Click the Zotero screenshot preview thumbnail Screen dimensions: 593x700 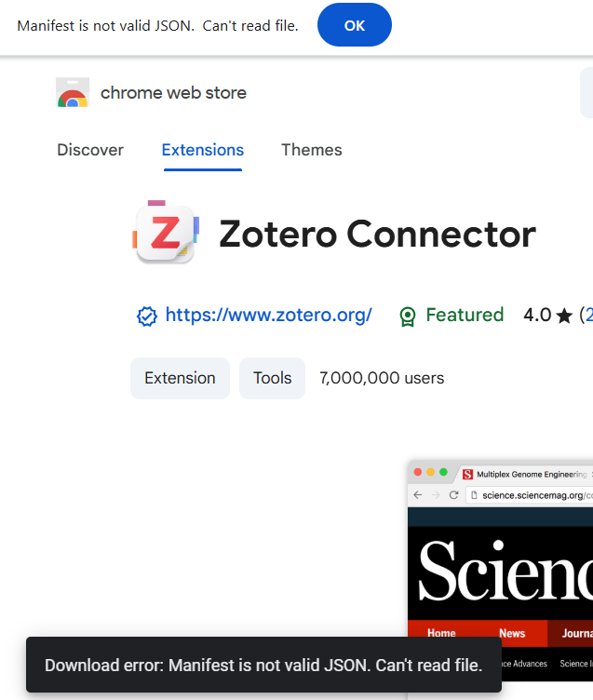tap(500, 580)
